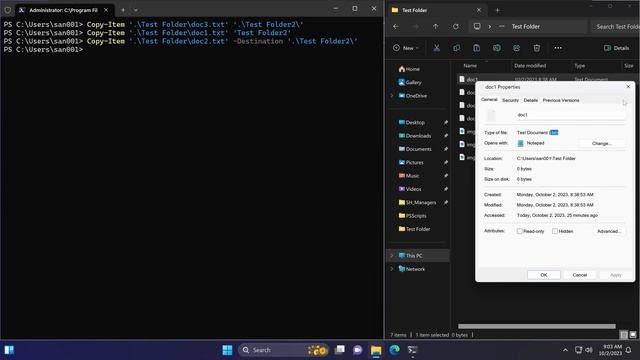Open PSScripts folder in sidebar

click(412, 216)
